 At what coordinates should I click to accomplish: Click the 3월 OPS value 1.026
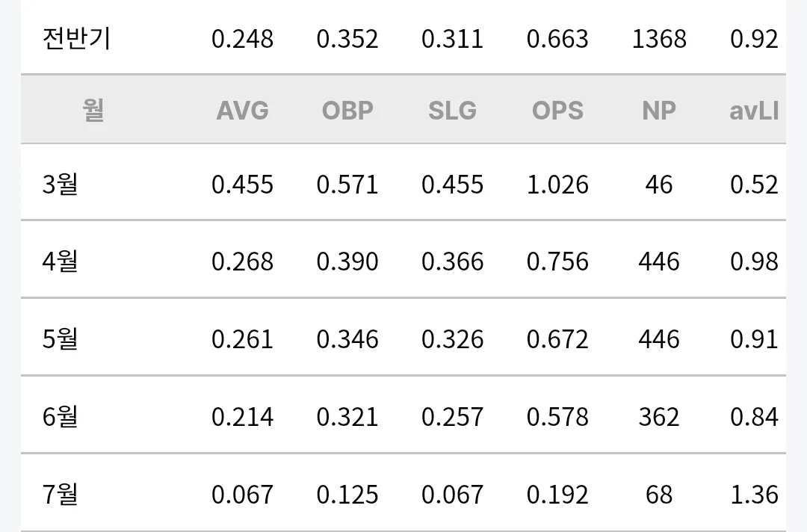[x=557, y=185]
